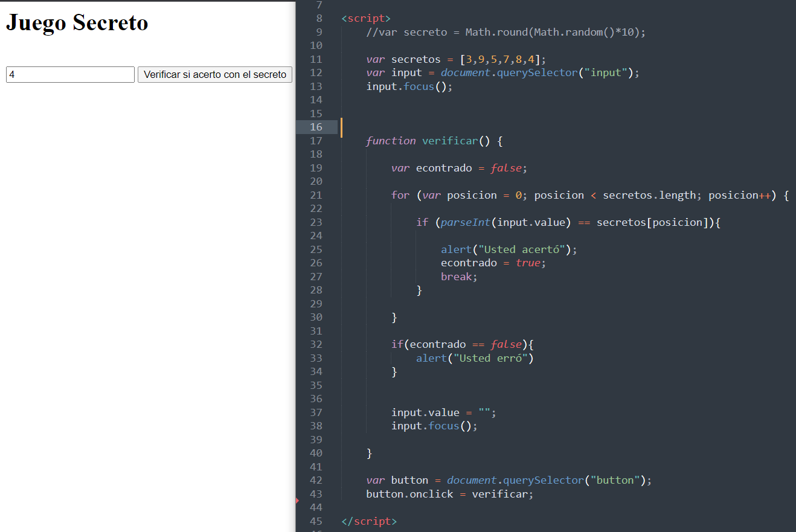This screenshot has height=532, width=796.
Task: Click the opening <script> tag on line 8
Action: (366, 18)
